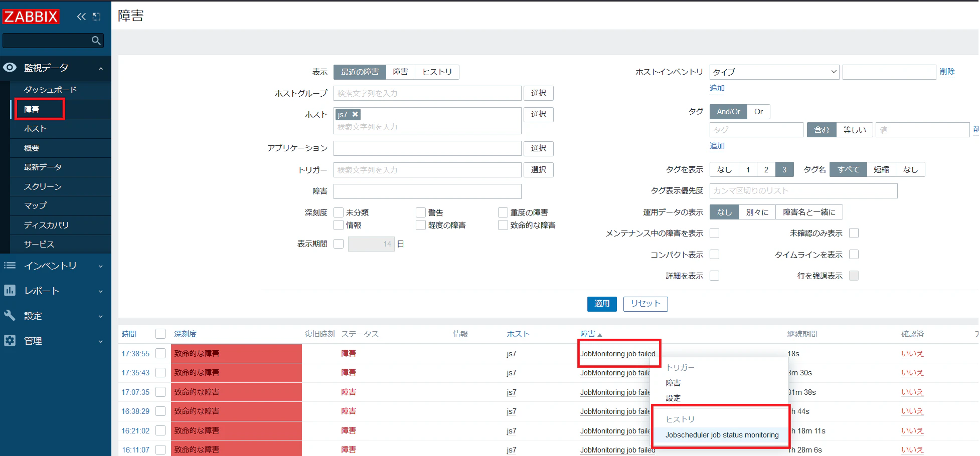The width and height of the screenshot is (980, 456).
Task: Remove js7 host tag with x icon
Action: point(355,114)
